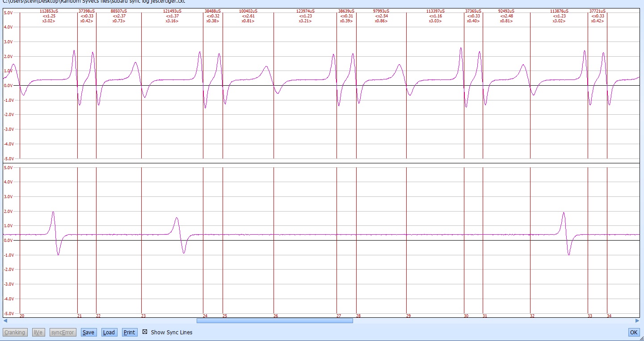Click the 37365uS timing label
The height and width of the screenshot is (341, 644).
pyautogui.click(x=473, y=11)
